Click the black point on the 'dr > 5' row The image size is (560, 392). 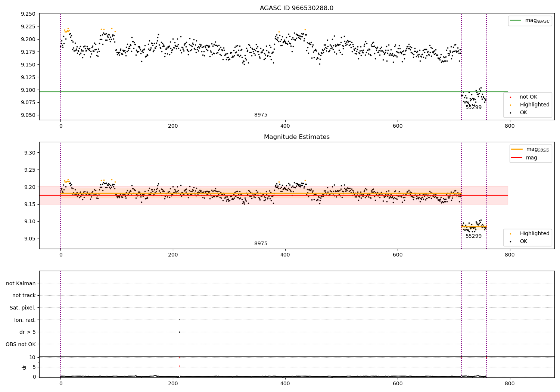179,332
